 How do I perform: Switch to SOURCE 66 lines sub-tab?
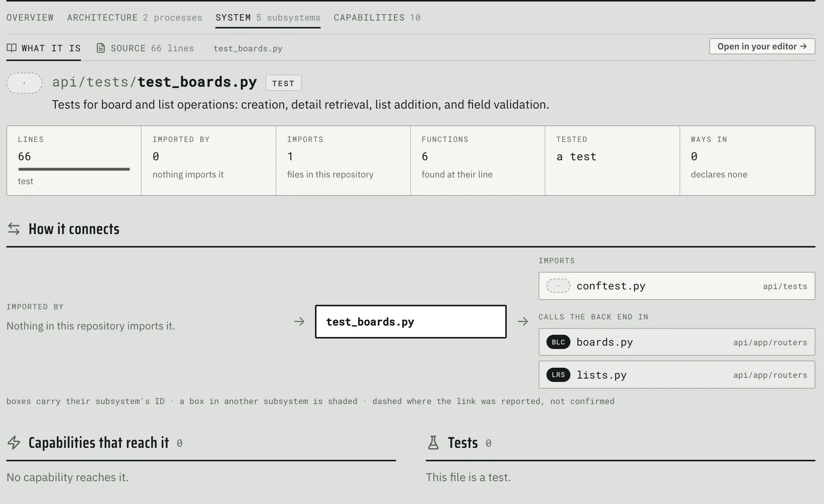coord(145,48)
